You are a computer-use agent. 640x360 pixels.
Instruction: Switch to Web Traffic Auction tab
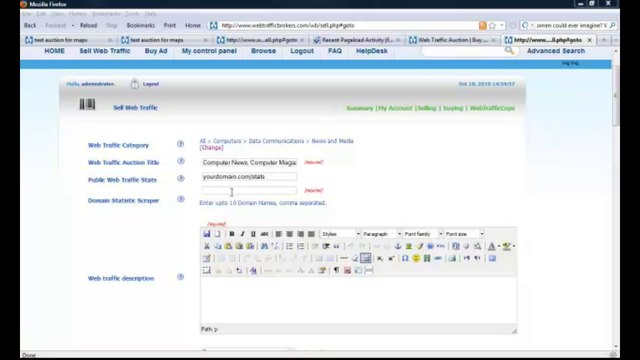click(452, 40)
